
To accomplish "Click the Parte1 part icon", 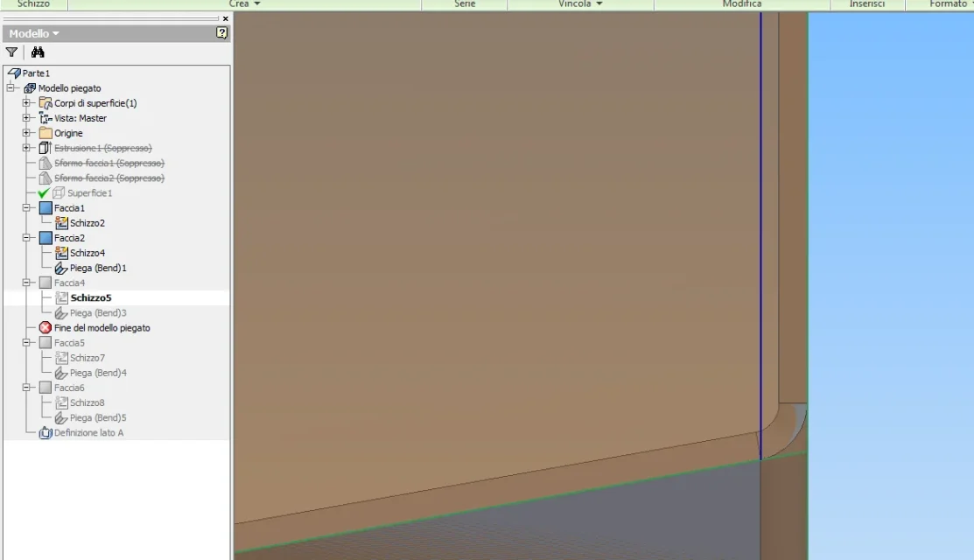I will (x=14, y=73).
